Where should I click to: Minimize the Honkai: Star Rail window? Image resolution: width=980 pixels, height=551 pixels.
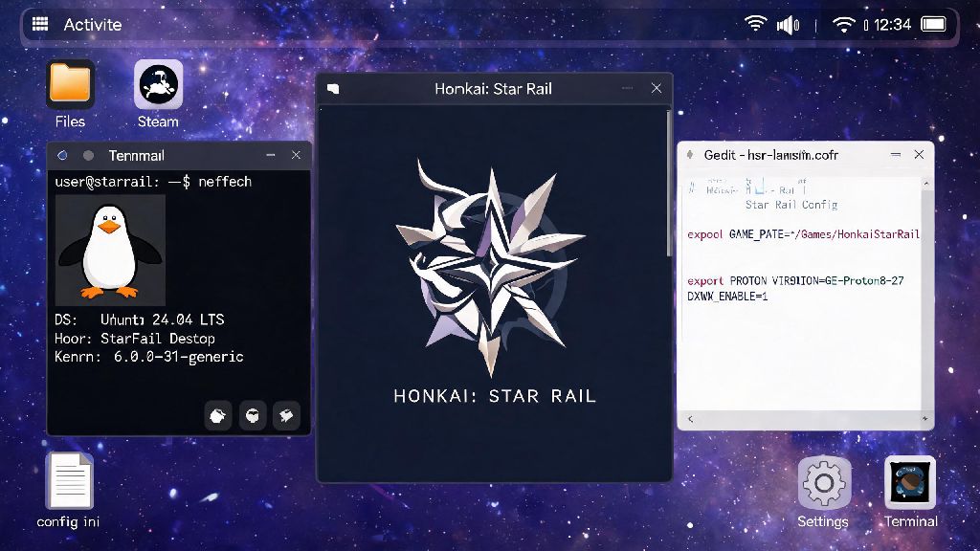pyautogui.click(x=628, y=89)
